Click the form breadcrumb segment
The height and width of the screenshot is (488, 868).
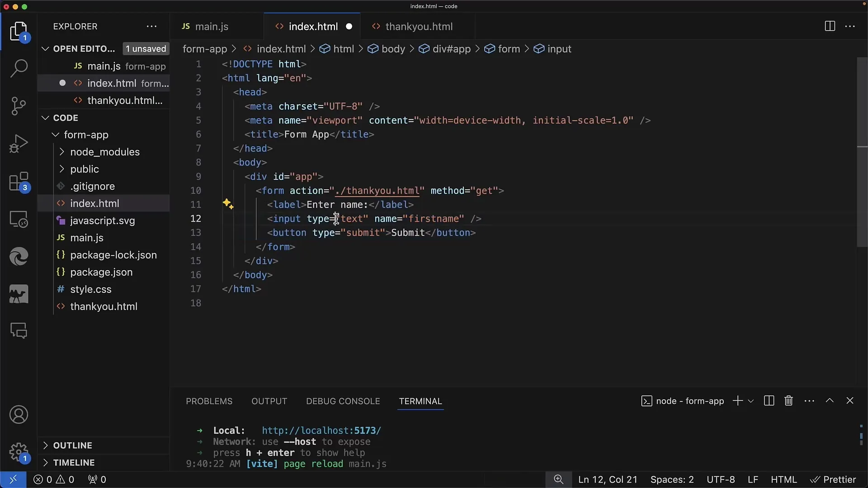[x=502, y=49]
